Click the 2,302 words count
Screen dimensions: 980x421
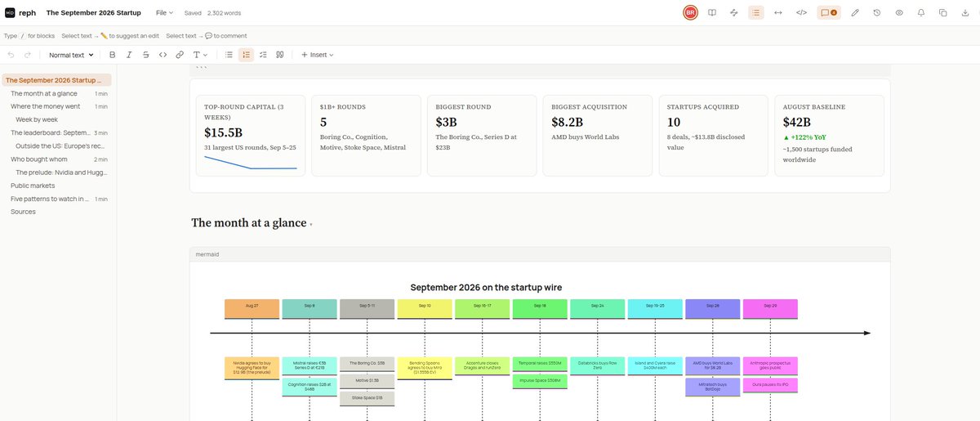pyautogui.click(x=224, y=13)
